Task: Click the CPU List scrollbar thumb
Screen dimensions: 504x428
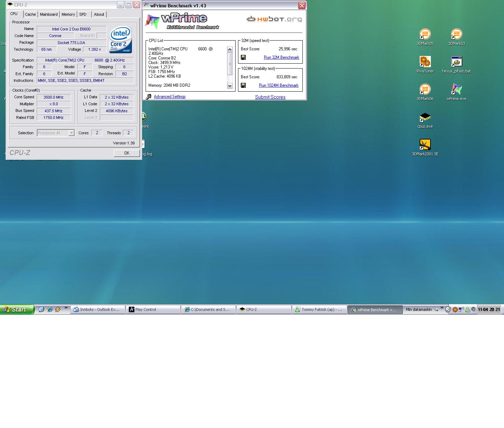Action: (230, 64)
